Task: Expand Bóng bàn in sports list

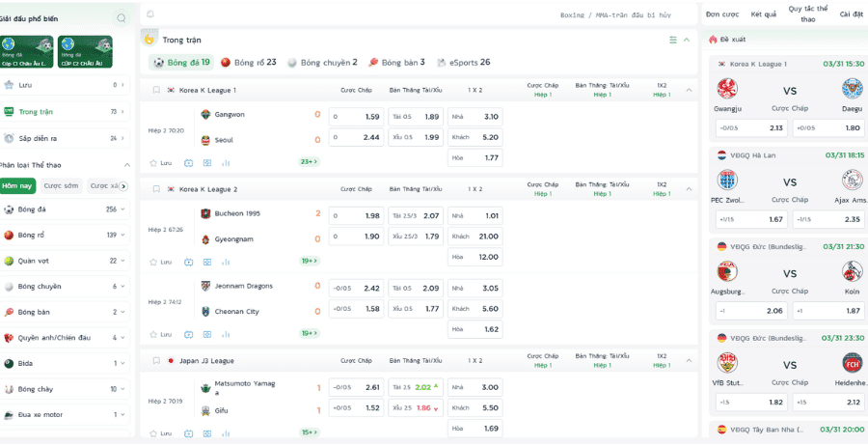Action: pyautogui.click(x=65, y=312)
